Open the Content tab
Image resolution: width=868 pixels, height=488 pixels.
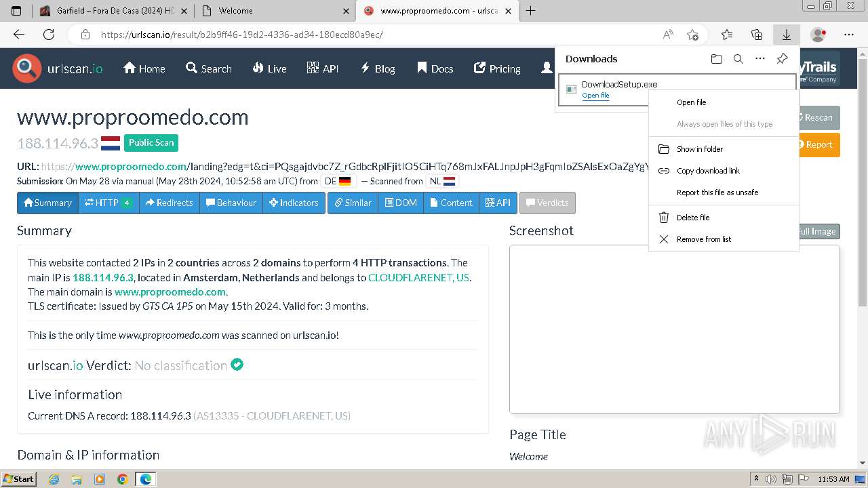tap(451, 203)
